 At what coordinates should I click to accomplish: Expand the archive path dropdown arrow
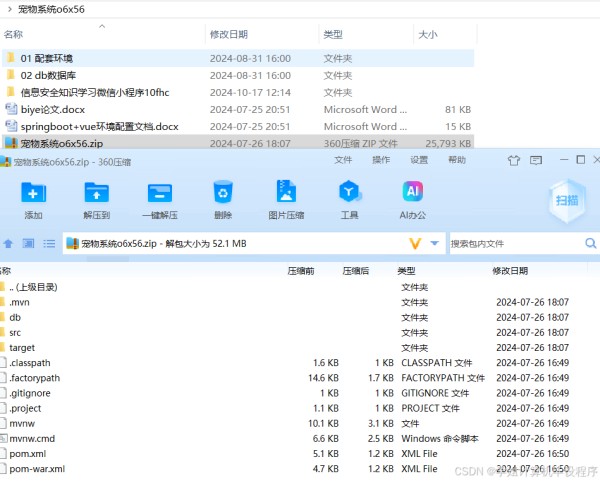pyautogui.click(x=435, y=243)
